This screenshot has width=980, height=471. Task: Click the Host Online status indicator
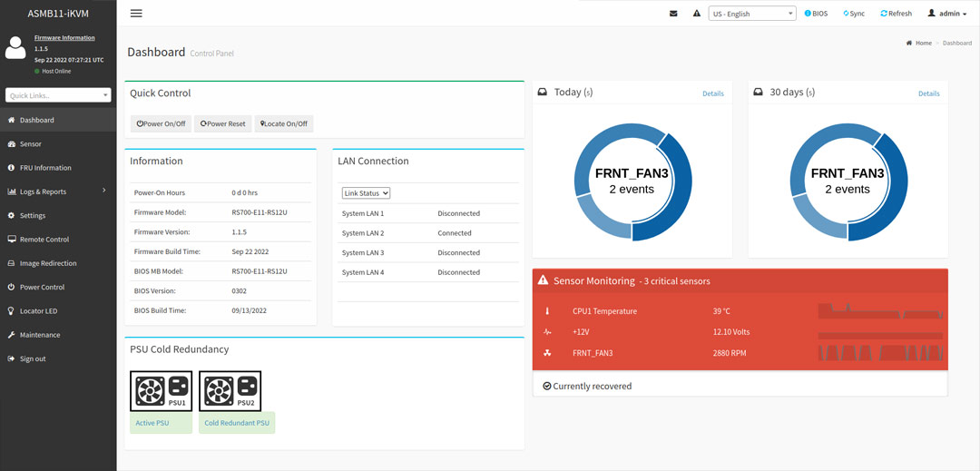click(53, 71)
